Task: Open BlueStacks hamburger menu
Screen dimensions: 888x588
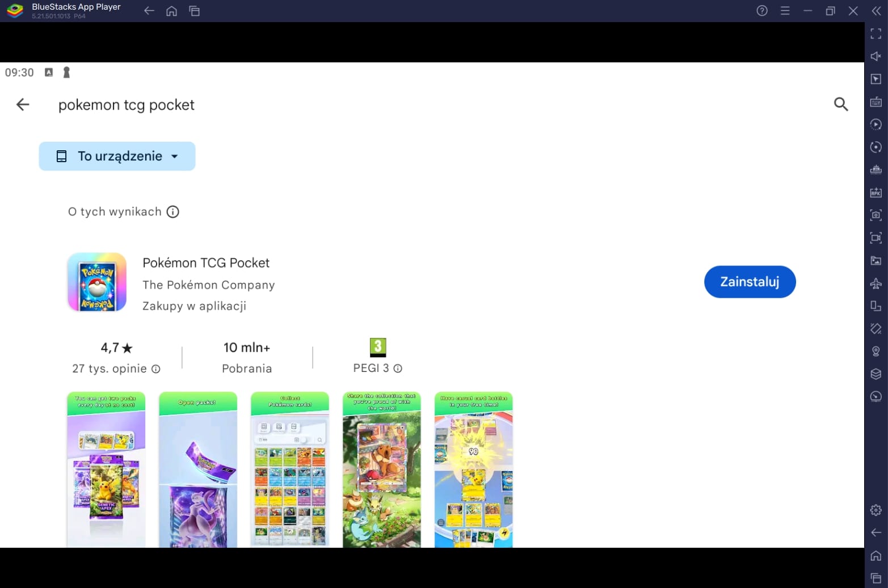Action: point(785,11)
